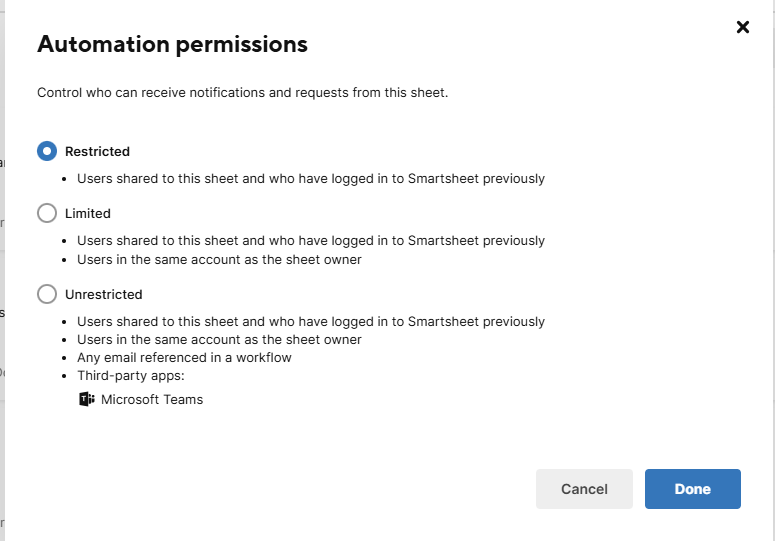Click the 'Third-party apps:' bullet text
This screenshot has height=541, width=775.
click(x=131, y=376)
